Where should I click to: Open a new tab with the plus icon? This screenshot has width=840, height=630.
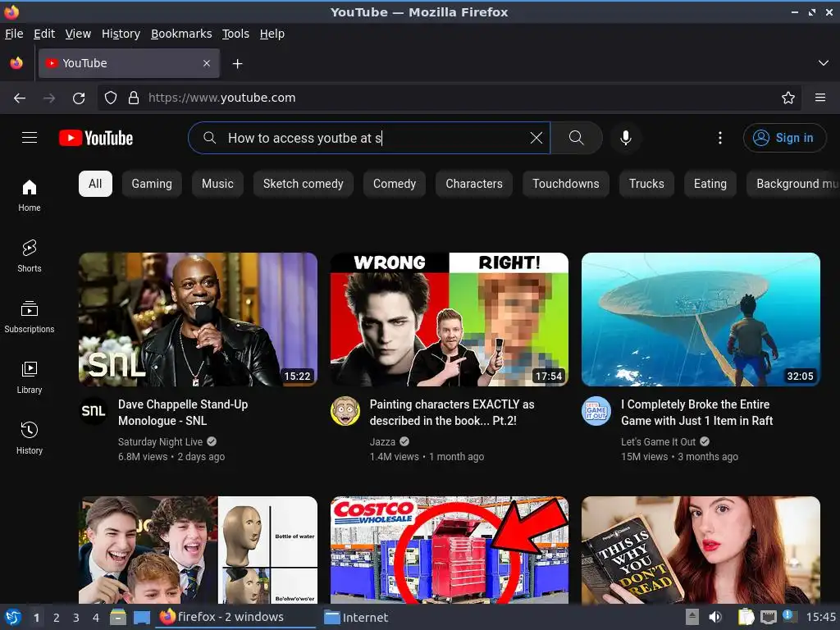click(x=237, y=64)
